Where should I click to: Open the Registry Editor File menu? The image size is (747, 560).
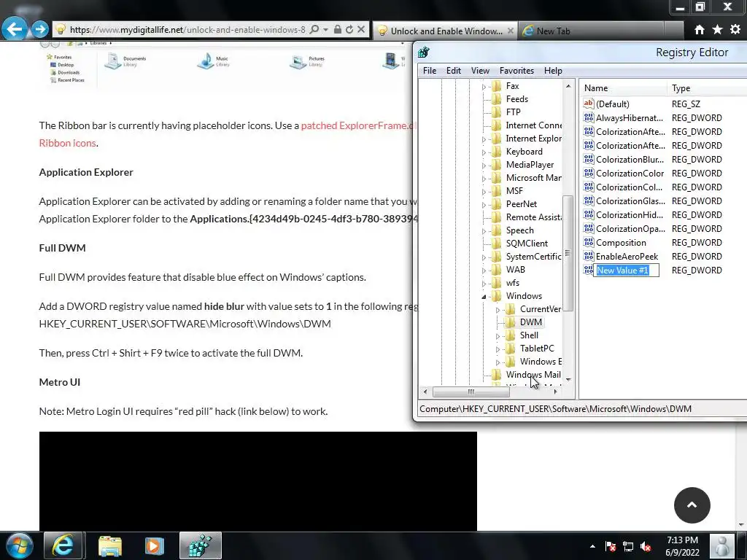[429, 71]
